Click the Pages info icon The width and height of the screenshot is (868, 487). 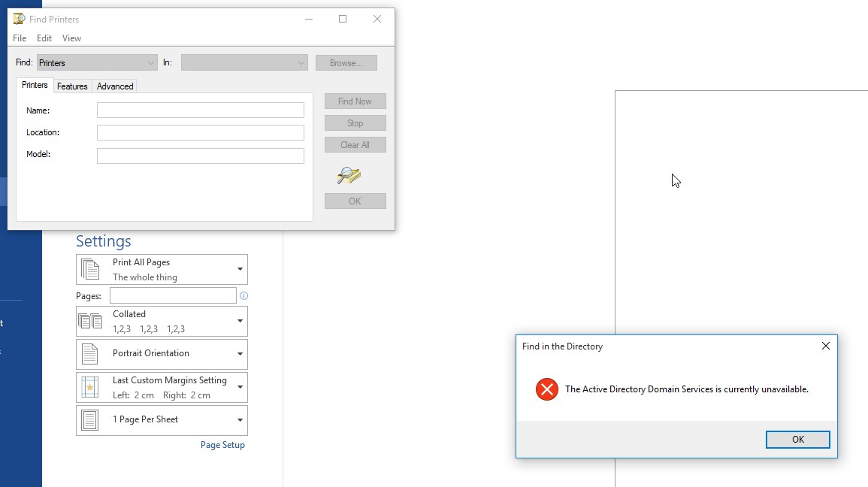click(x=243, y=295)
